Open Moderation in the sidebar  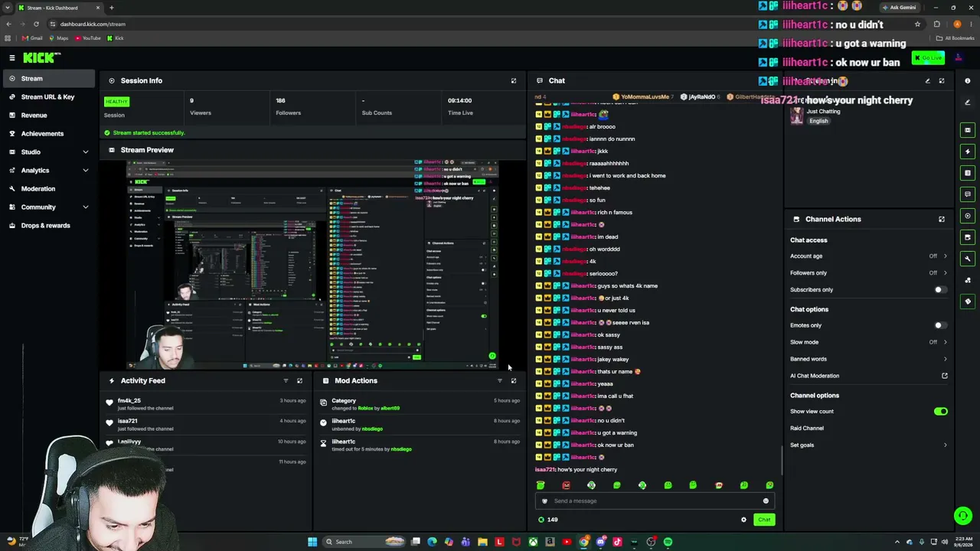pos(47,189)
